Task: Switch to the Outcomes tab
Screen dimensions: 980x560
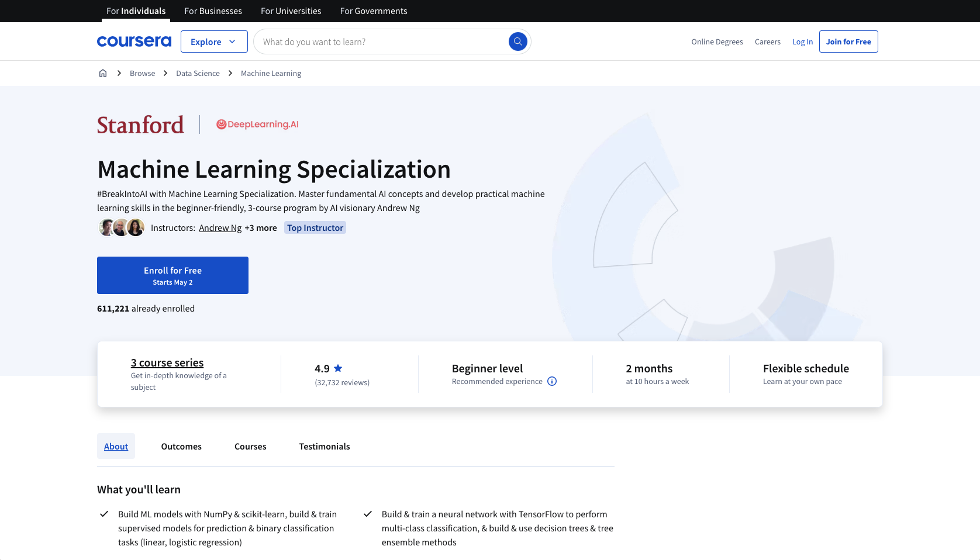Action: 181,446
